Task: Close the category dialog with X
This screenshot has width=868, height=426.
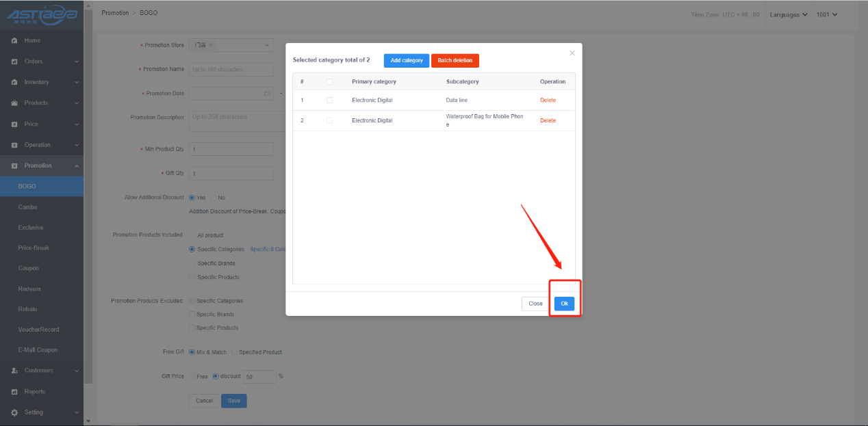Action: pos(572,53)
